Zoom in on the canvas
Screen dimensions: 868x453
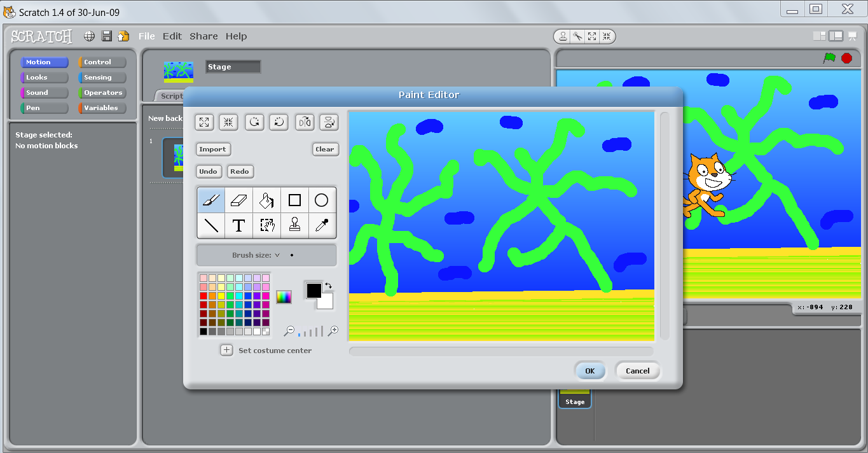point(333,331)
